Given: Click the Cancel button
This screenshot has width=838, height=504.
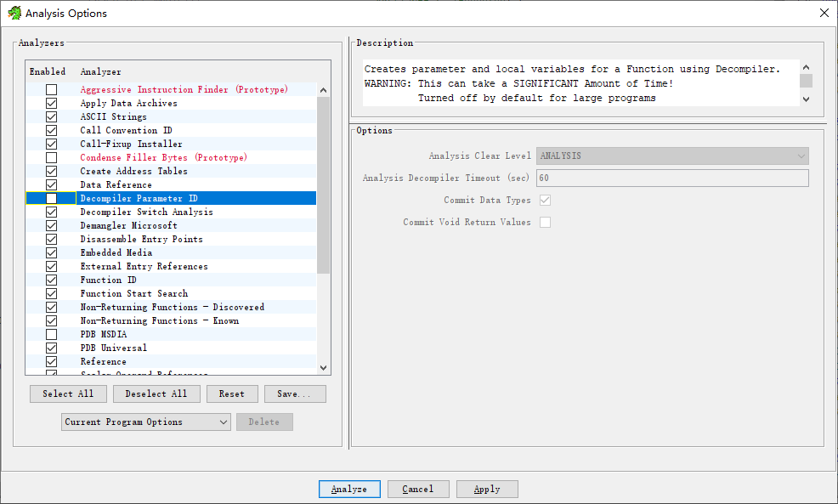Looking at the screenshot, I should pos(418,489).
